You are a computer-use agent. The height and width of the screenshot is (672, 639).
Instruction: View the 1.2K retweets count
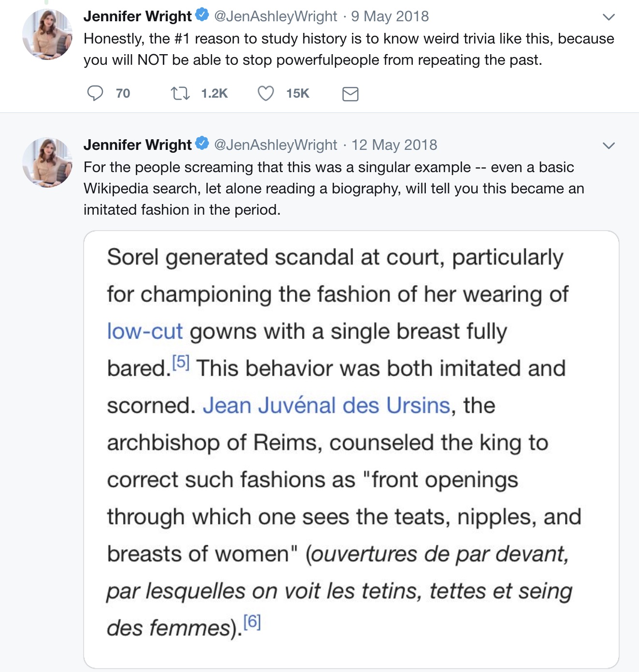214,93
